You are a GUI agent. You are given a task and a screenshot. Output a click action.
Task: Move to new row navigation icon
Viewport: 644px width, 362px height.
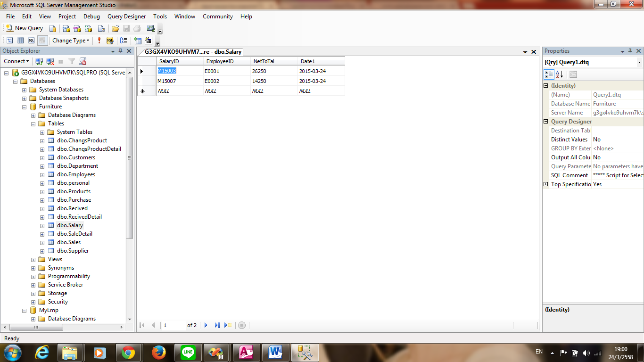(228, 325)
